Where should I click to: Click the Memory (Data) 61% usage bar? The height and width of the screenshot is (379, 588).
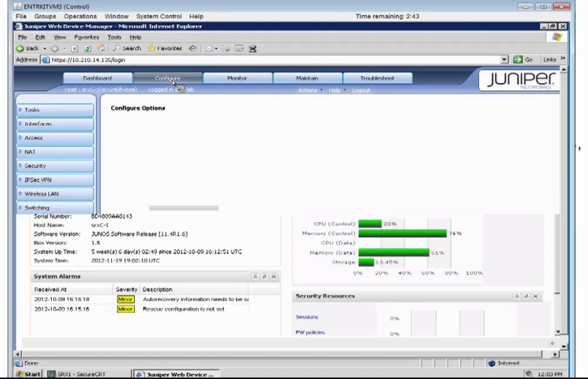tap(394, 252)
